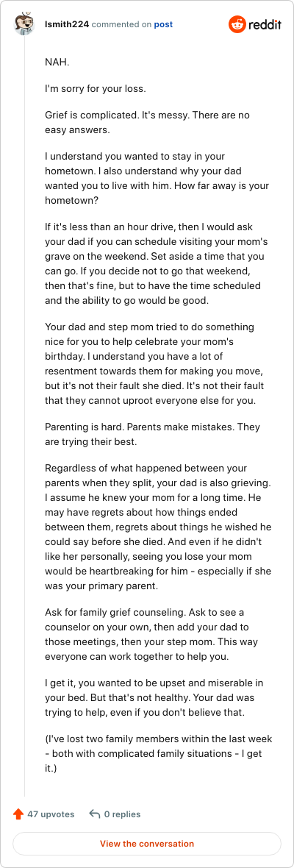
Task: Follow the blue "post" link
Action: pyautogui.click(x=163, y=24)
